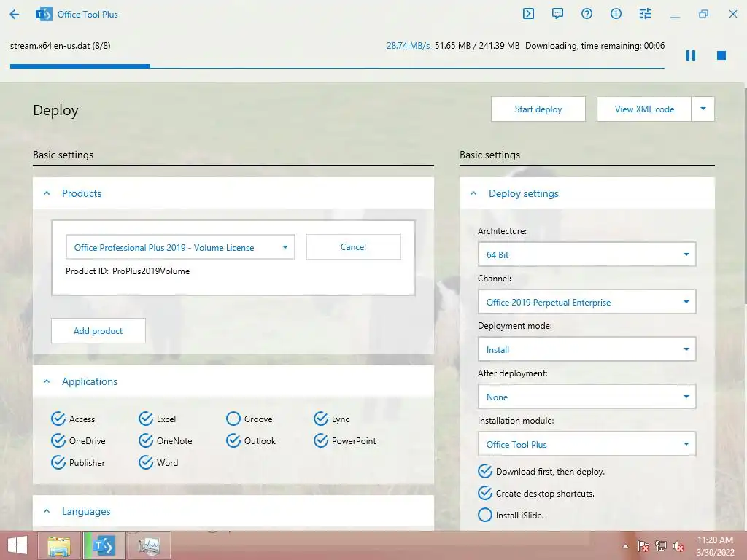Click the 28.74 MB/s download speed
Viewport: 747px width, 560px height.
(408, 46)
